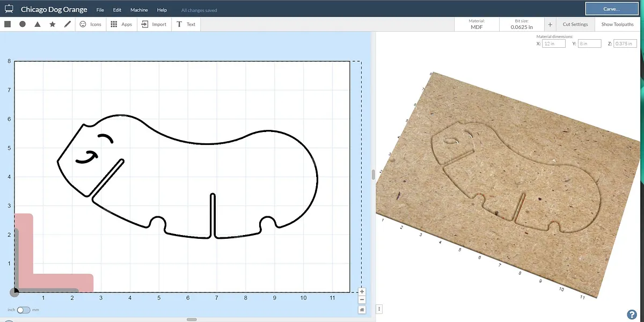Open the Icons library
This screenshot has width=644, height=322.
coord(90,24)
